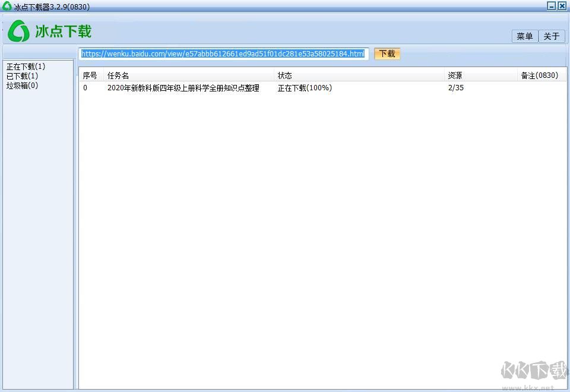Open the 关于 about button
Image resolution: width=570 pixels, height=392 pixels.
click(552, 36)
